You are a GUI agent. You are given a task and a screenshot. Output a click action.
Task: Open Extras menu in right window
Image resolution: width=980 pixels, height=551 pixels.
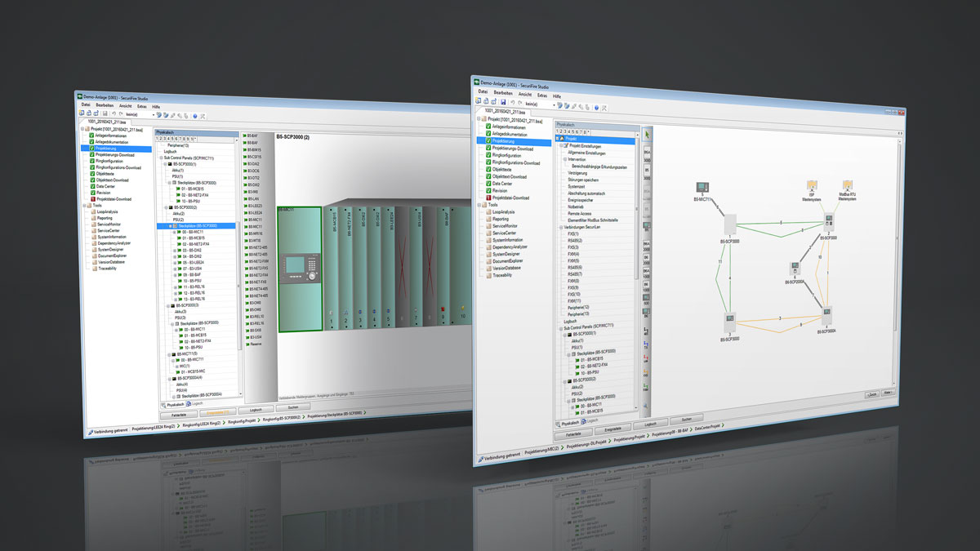pos(542,95)
